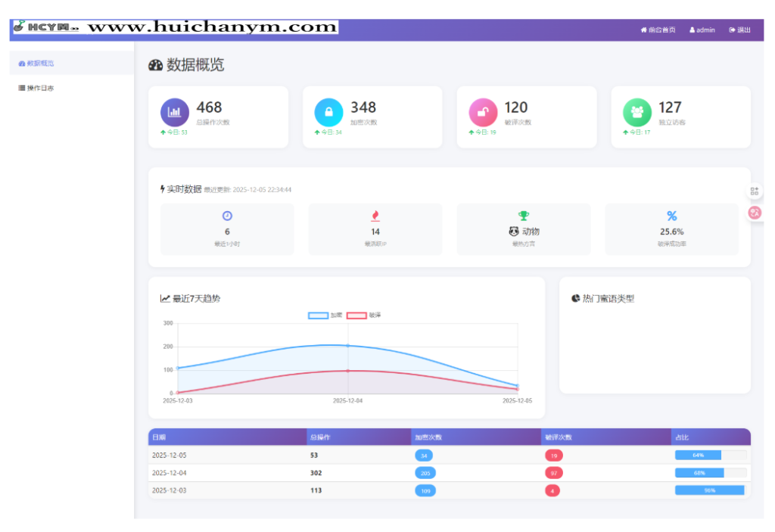Toggle the red 破译 legend series in chart
Viewport: 775px width, 532px height.
pyautogui.click(x=356, y=315)
